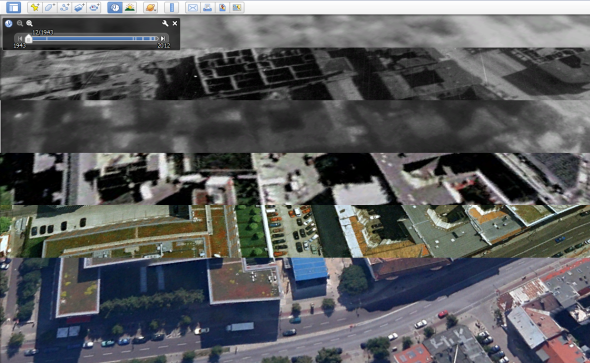Click the clock icon in time slider panel
The width and height of the screenshot is (590, 363).
click(x=8, y=23)
